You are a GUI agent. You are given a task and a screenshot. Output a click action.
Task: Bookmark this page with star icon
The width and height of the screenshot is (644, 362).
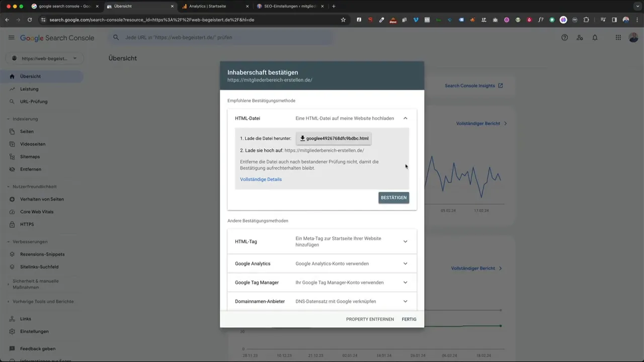(x=343, y=20)
